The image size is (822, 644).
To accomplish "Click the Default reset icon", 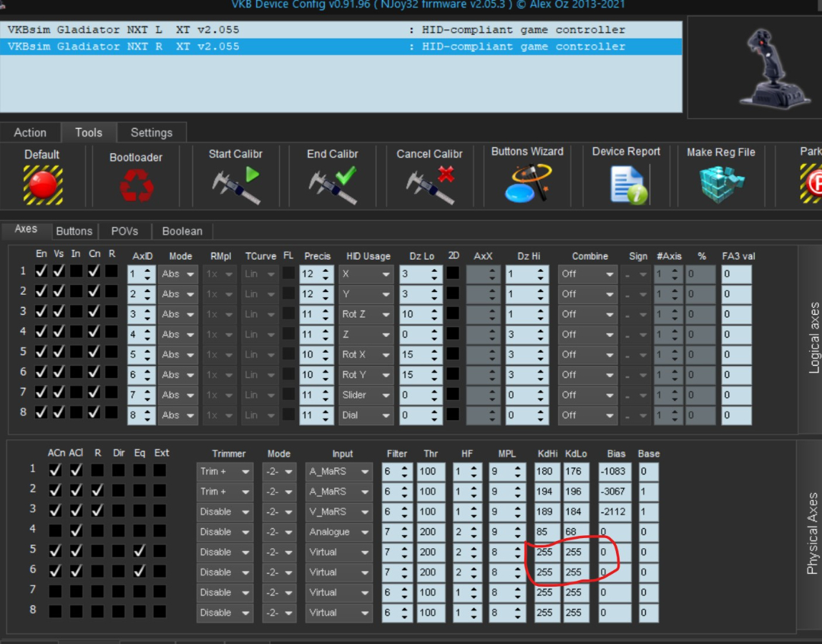I will [x=42, y=185].
